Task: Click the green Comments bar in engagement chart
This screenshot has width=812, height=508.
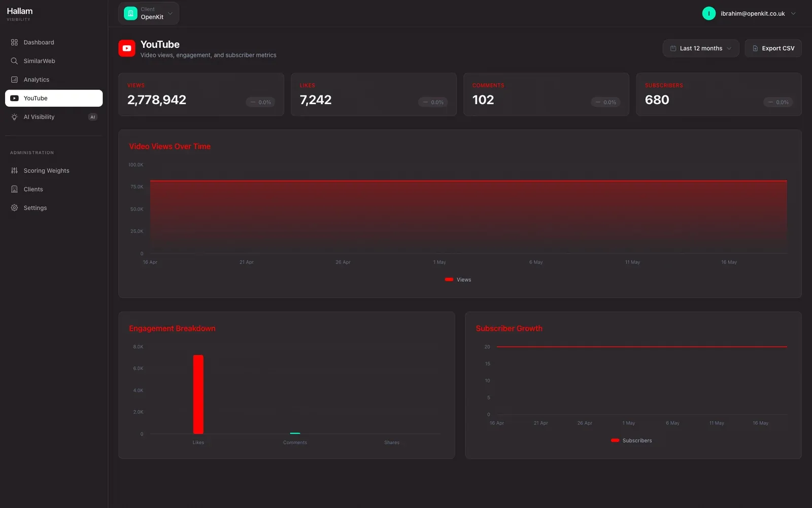Action: point(295,433)
